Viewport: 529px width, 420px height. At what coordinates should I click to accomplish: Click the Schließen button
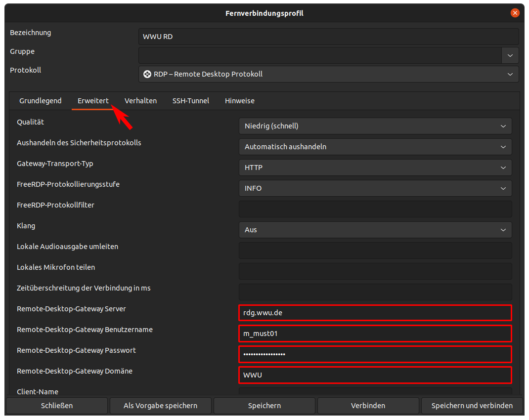point(57,406)
